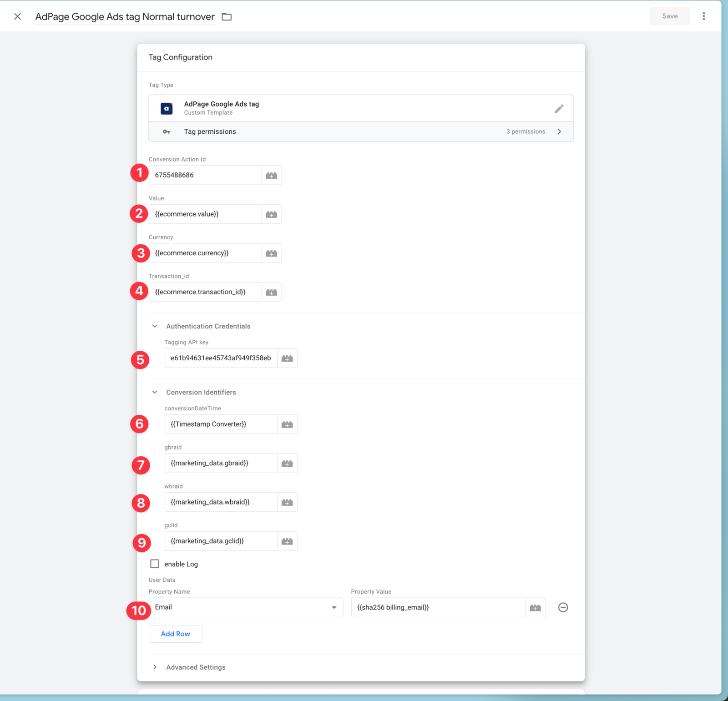
Task: Close the tag editor panel
Action: coord(17,16)
